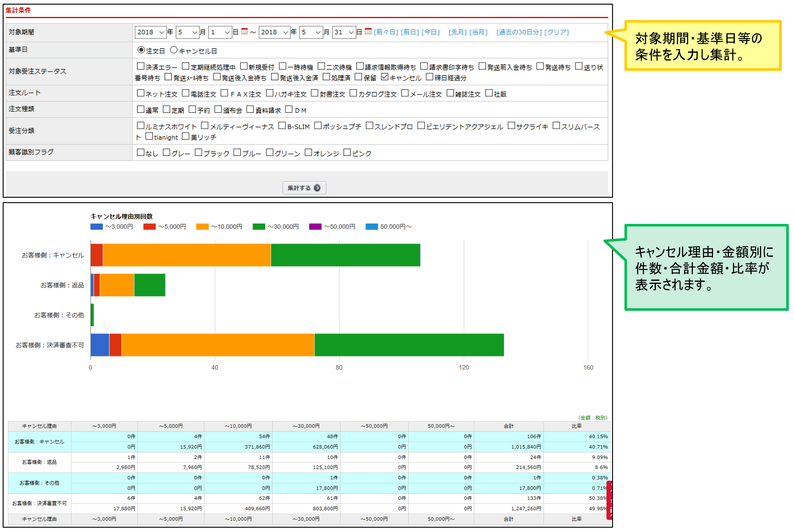Image resolution: width=794 pixels, height=532 pixels.
Task: Check the ネット注文 order route checkbox
Action: [x=141, y=93]
